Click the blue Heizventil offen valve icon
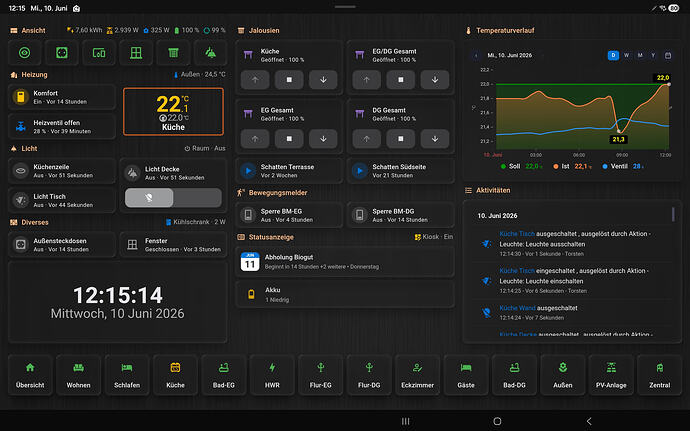Image resolution: width=690 pixels, height=431 pixels. [21, 126]
